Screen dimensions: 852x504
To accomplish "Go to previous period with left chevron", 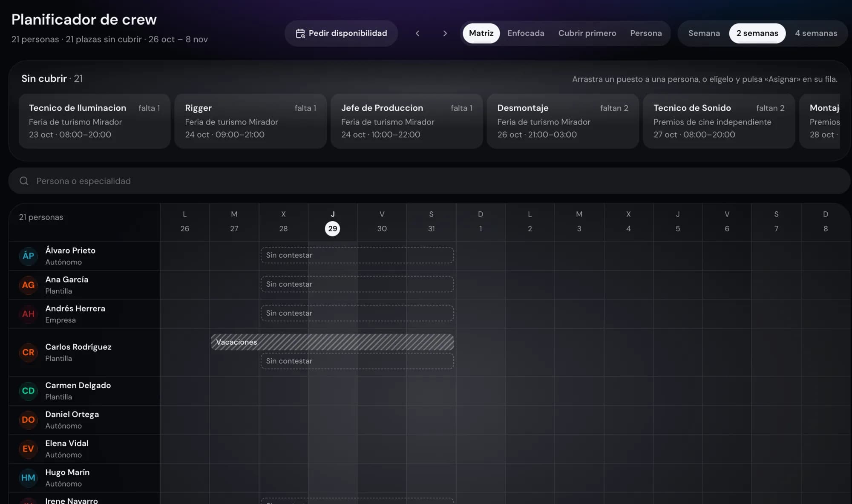I will tap(417, 33).
